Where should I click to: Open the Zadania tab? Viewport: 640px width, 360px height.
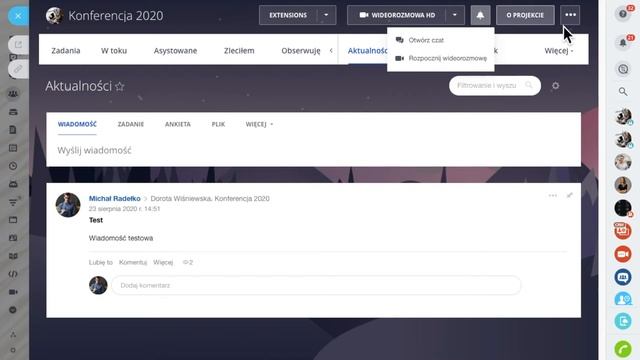(x=66, y=51)
